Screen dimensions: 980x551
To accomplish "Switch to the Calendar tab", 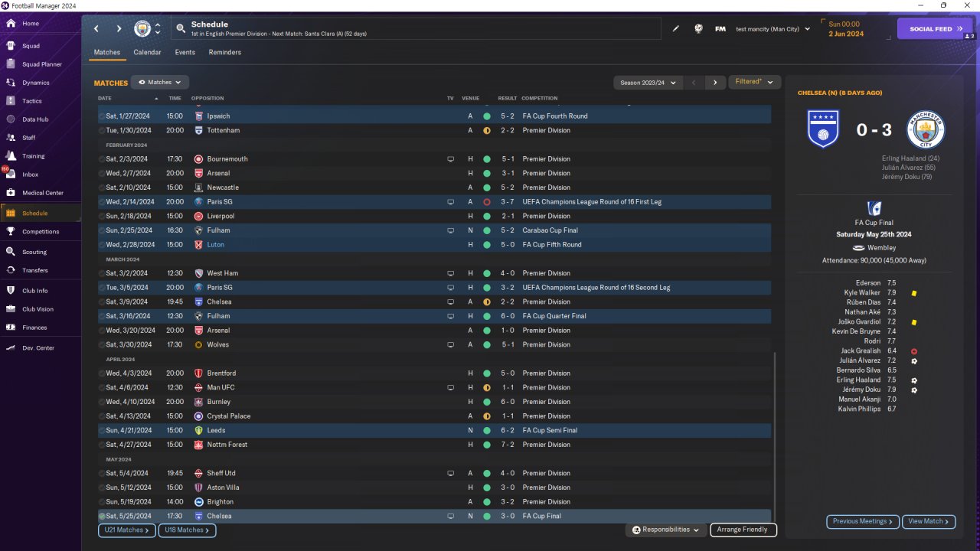I will [147, 53].
